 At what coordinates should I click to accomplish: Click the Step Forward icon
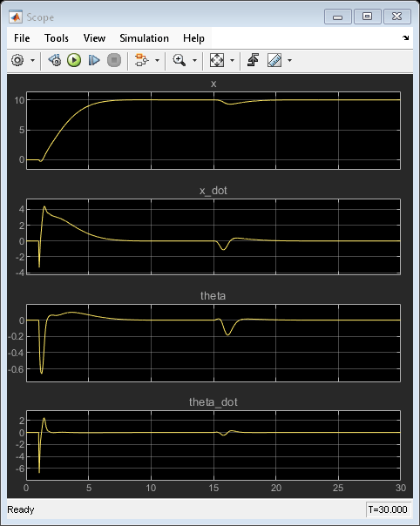pos(94,60)
